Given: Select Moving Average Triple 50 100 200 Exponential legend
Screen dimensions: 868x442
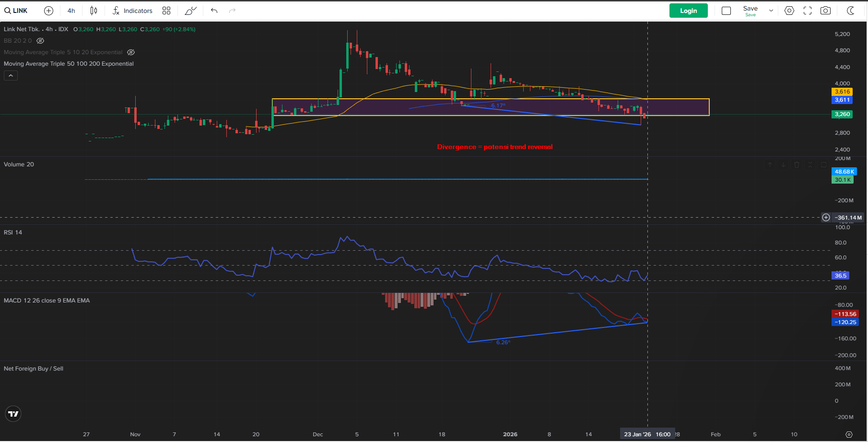Looking at the screenshot, I should pos(69,64).
